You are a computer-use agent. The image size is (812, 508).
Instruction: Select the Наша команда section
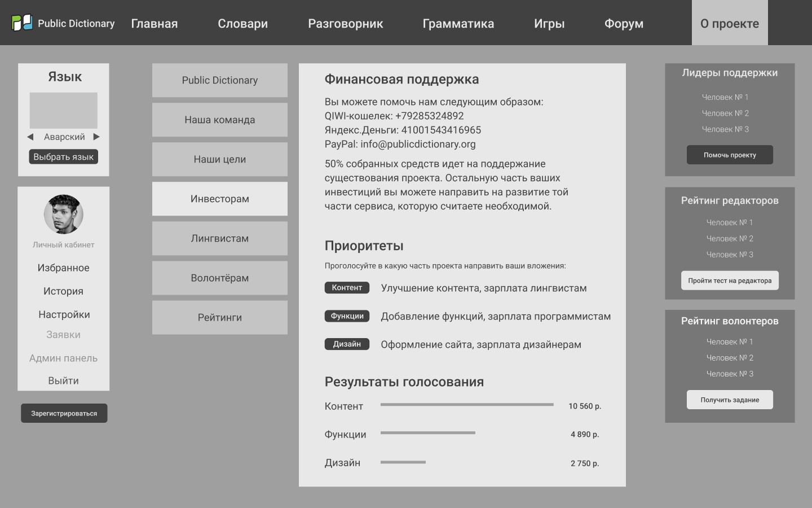[x=220, y=120]
